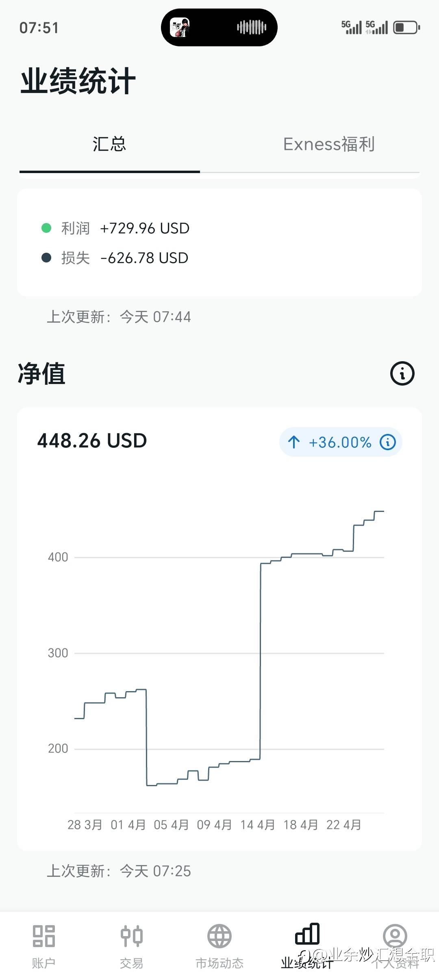The height and width of the screenshot is (980, 439).
Task: Tap the +36.00% growth badge
Action: (x=340, y=442)
